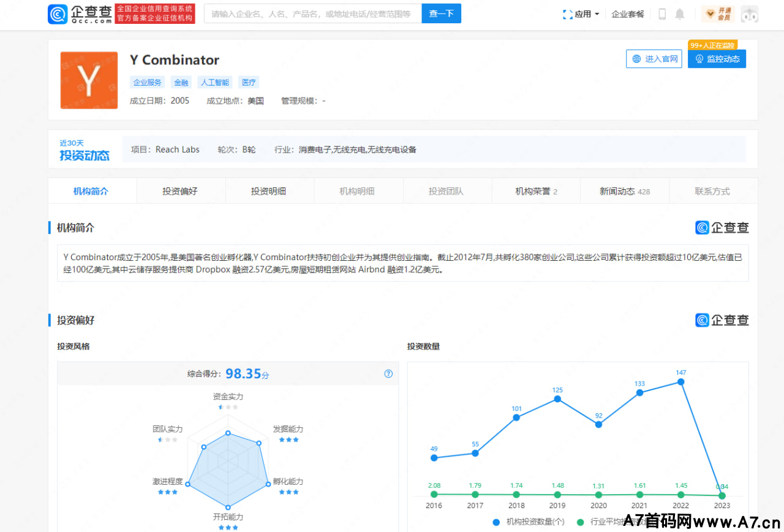Open the notifications bell icon
Screen dimensions: 784x532
tap(680, 14)
